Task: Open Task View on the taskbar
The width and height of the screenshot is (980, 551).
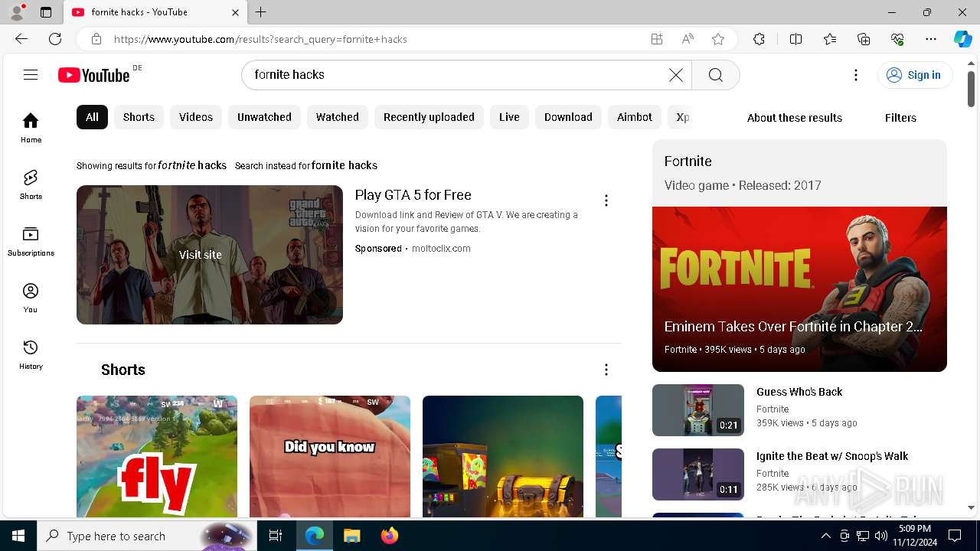Action: [x=276, y=536]
